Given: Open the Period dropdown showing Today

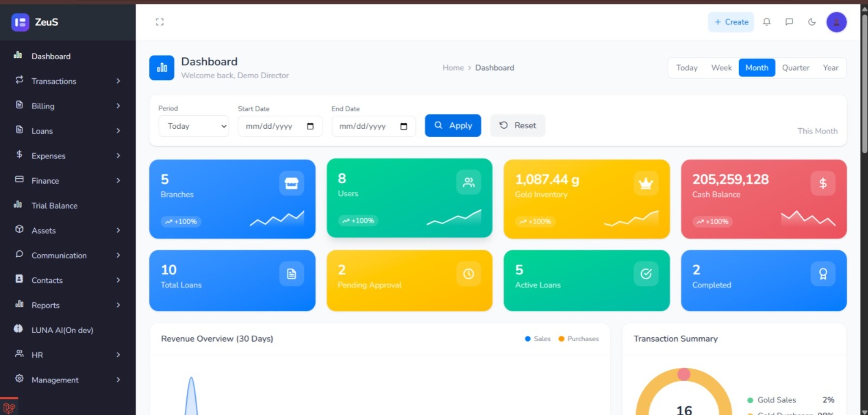Looking at the screenshot, I should coord(194,126).
